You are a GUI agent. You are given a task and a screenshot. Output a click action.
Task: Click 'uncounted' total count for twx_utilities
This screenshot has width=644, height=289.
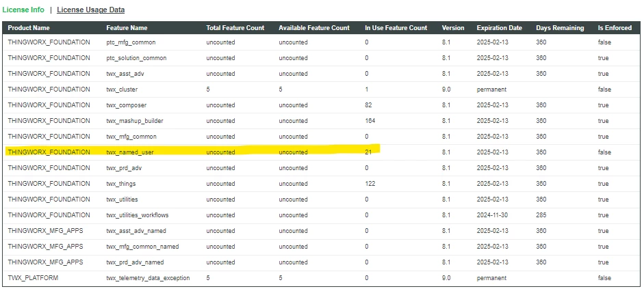pyautogui.click(x=220, y=199)
